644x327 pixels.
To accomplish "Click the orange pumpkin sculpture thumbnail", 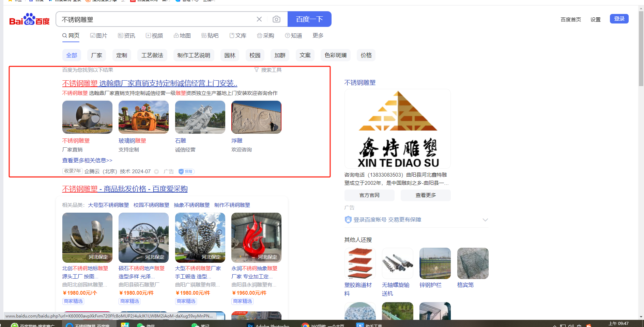I will (143, 117).
